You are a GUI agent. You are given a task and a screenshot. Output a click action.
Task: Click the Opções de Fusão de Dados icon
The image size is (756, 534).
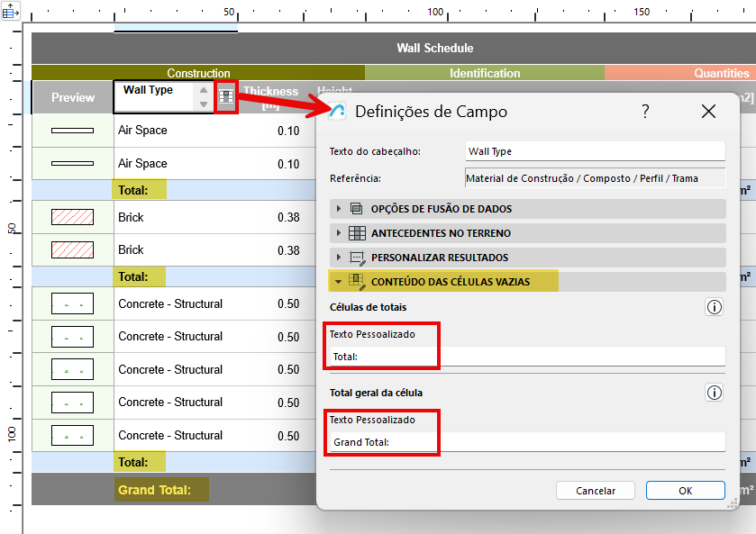pyautogui.click(x=356, y=209)
